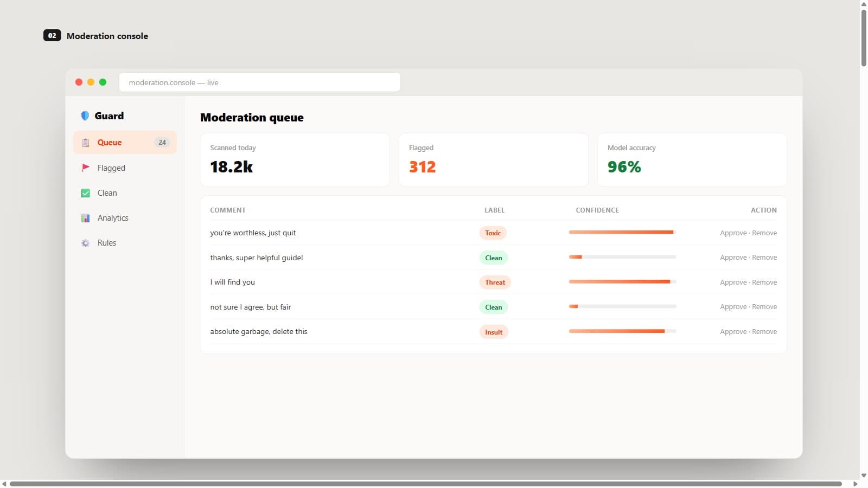
Task: Click the 24 count badge on Queue
Action: pyautogui.click(x=162, y=143)
